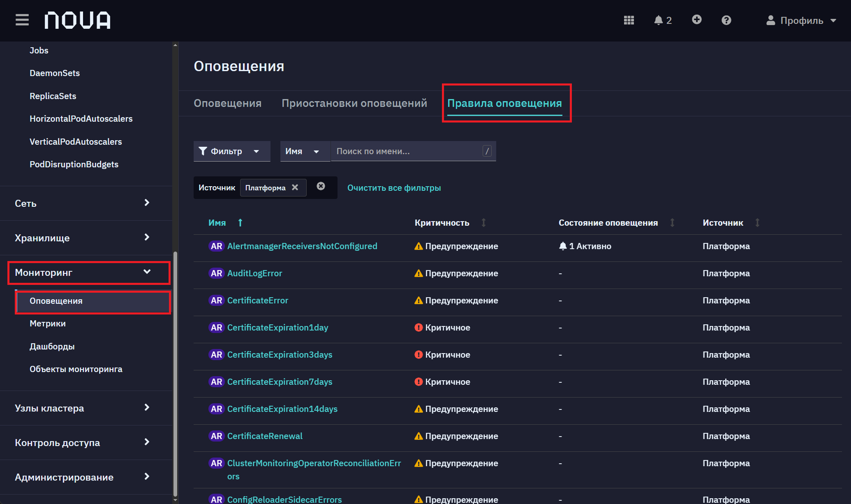Image resolution: width=851 pixels, height=504 pixels.
Task: Switch to the Оповещения tab
Action: point(227,103)
